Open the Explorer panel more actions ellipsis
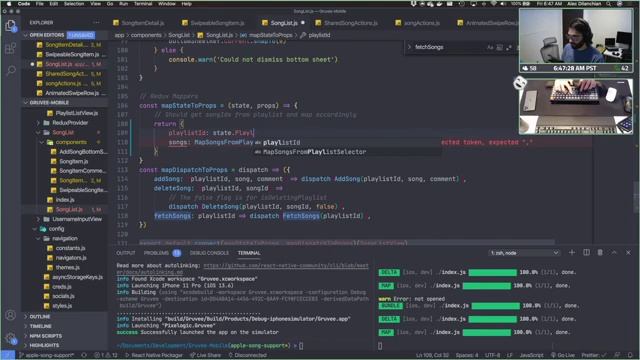The width and height of the screenshot is (640, 360). pos(96,22)
